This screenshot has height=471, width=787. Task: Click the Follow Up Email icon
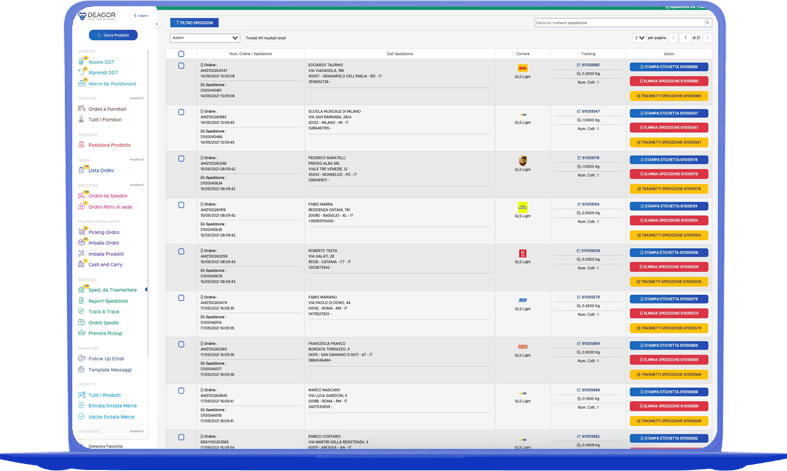81,359
